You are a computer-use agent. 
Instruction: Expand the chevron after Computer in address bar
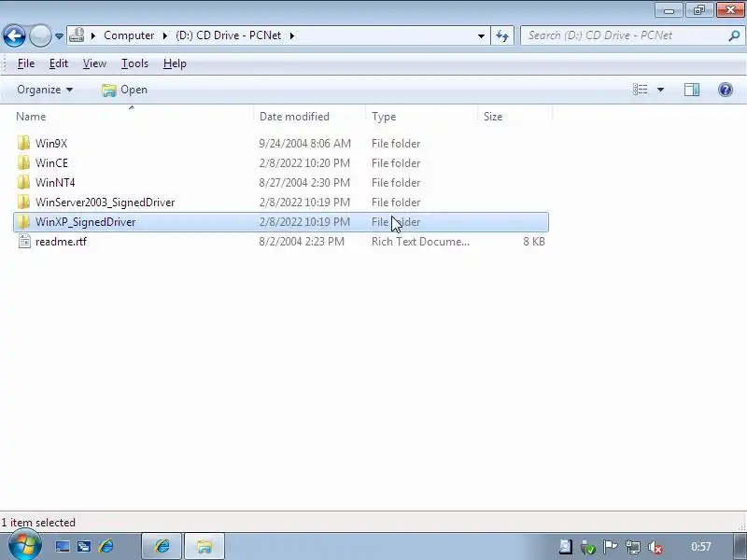pos(165,35)
